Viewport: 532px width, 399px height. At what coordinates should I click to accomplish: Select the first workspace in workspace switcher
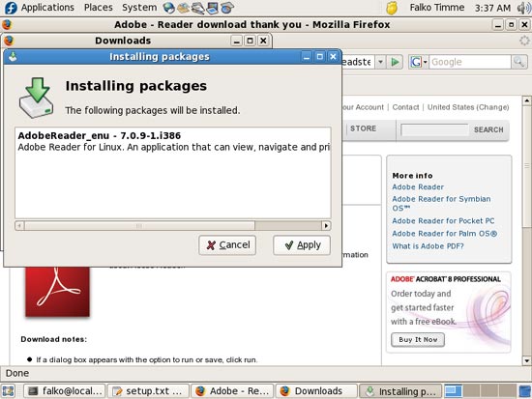pyautogui.click(x=454, y=391)
